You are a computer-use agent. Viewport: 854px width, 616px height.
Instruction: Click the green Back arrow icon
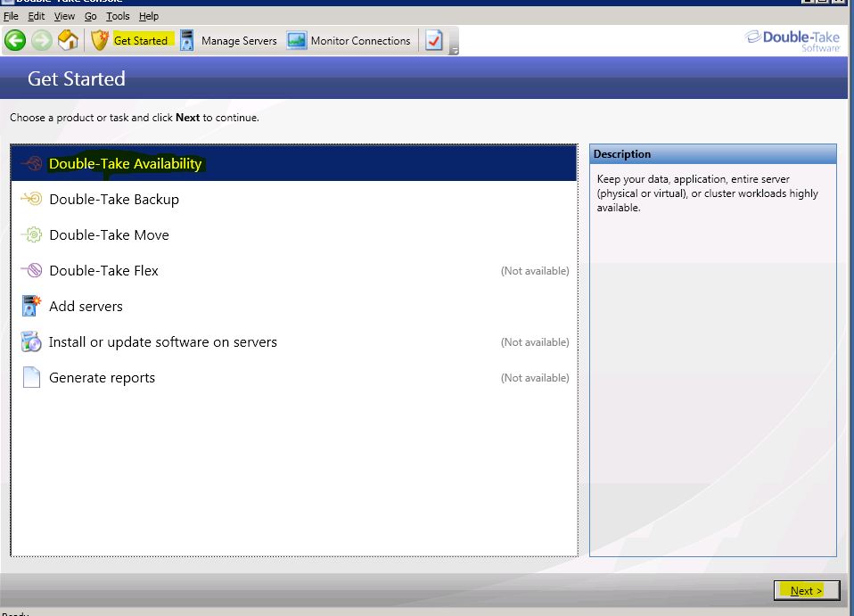tap(15, 40)
